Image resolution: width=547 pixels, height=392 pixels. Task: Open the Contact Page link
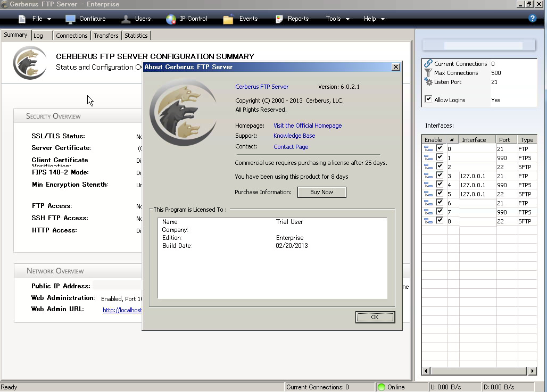[x=291, y=147]
